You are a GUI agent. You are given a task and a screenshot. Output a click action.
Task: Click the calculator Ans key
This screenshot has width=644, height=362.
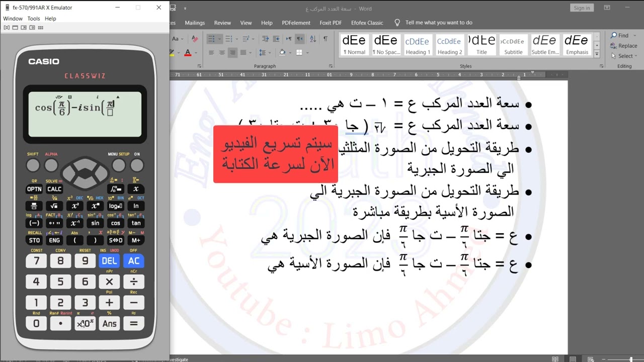click(109, 324)
